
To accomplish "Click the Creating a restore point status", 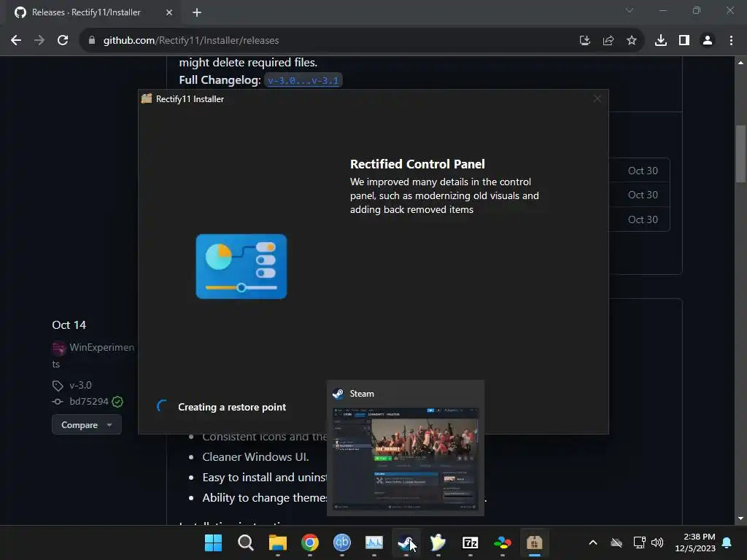I will pyautogui.click(x=232, y=407).
